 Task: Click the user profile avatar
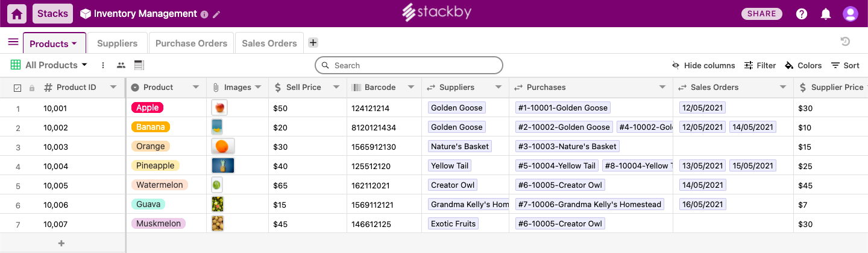point(850,14)
